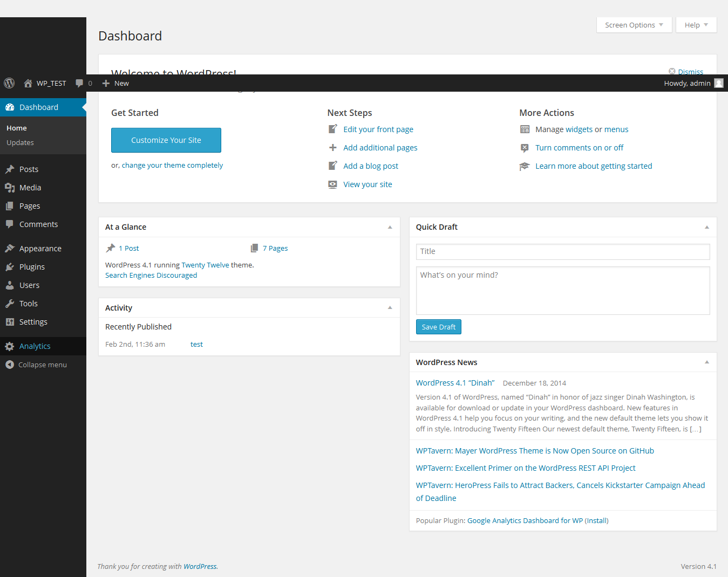This screenshot has height=577, width=728.
Task: Click the Collapse menu label
Action: [43, 365]
